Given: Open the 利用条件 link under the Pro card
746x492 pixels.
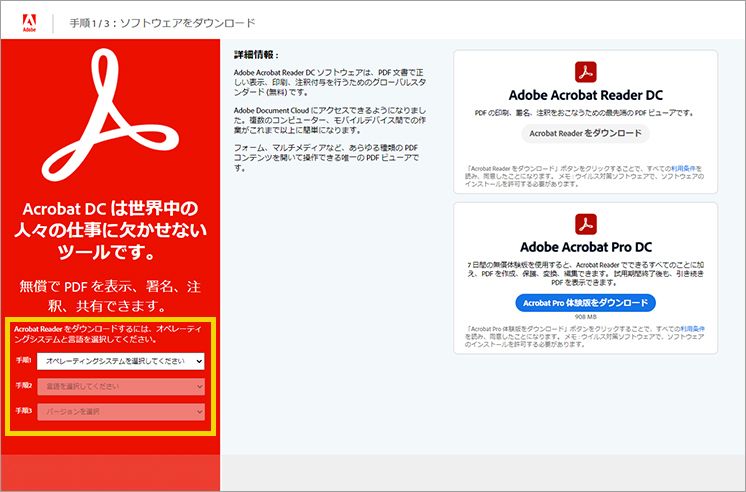Looking at the screenshot, I should 692,329.
